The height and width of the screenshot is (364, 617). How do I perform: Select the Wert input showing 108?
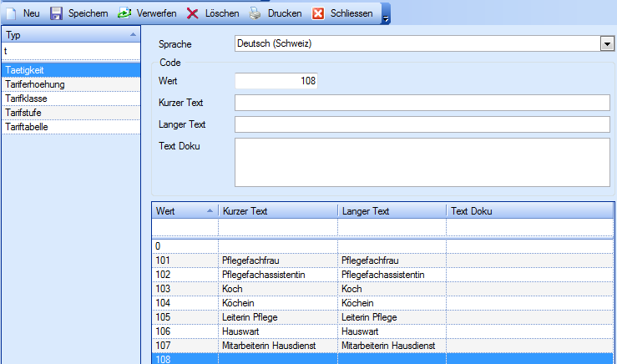(x=276, y=81)
